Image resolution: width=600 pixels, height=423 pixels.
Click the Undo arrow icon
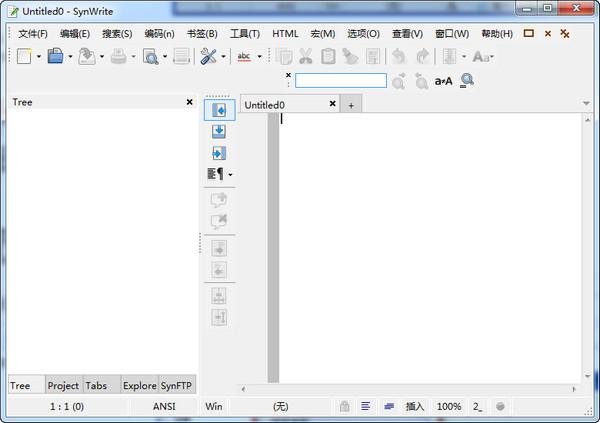click(399, 56)
